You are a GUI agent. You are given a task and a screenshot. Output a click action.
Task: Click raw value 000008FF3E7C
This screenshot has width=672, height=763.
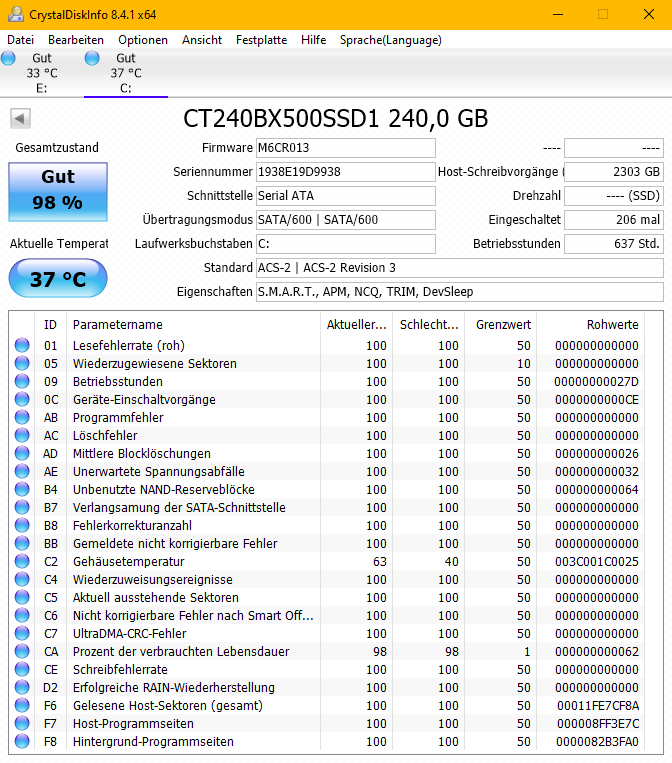coord(598,724)
